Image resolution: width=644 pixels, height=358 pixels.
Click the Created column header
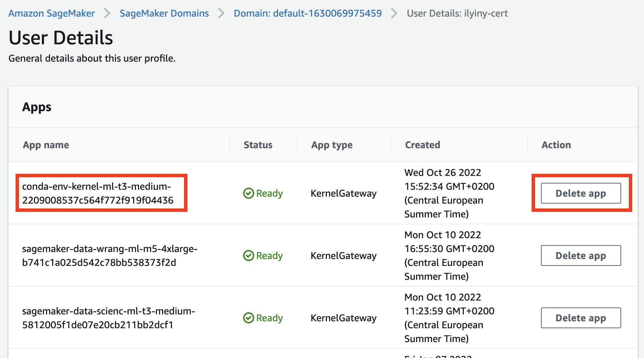(x=423, y=145)
